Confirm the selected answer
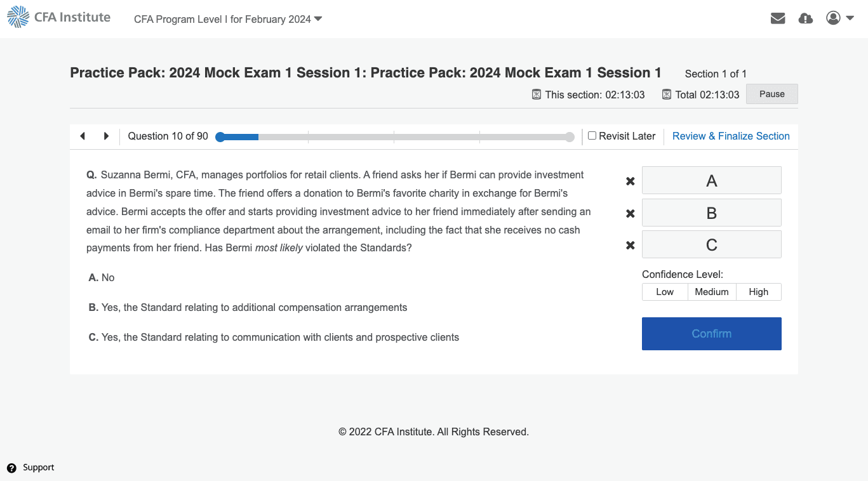The width and height of the screenshot is (868, 481). [x=711, y=333]
